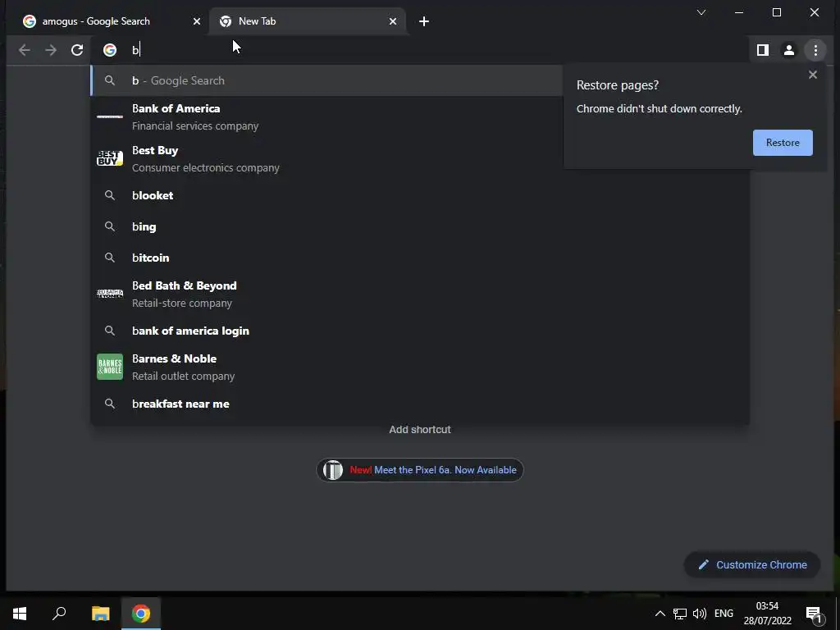Select the Barnes & Noble suggestion
The height and width of the screenshot is (630, 840).
click(420, 367)
